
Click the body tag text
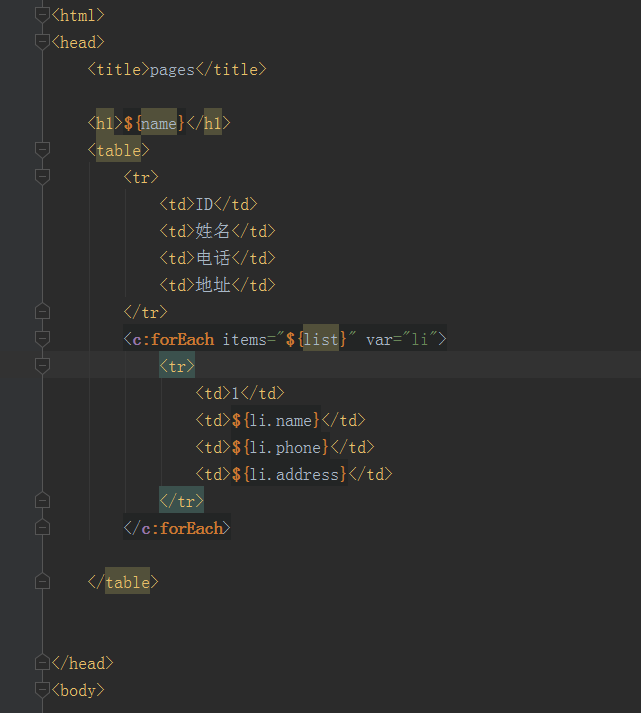(x=78, y=690)
